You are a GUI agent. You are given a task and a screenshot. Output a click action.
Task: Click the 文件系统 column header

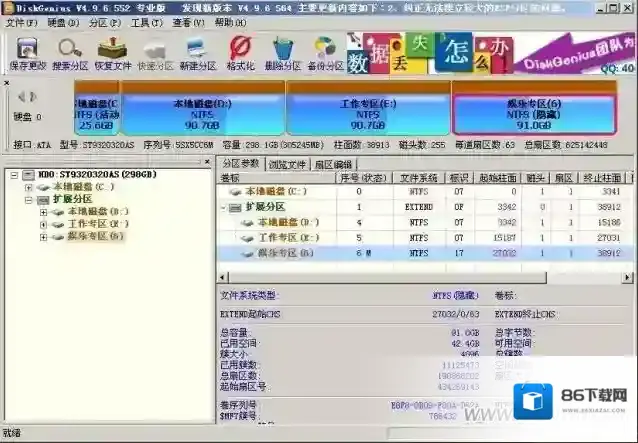[x=419, y=178]
